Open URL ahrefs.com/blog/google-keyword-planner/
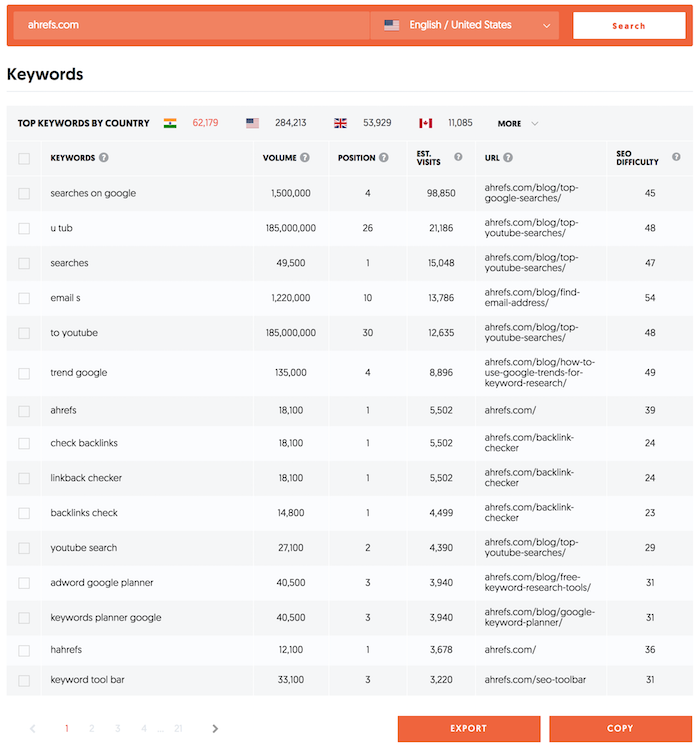 539,617
